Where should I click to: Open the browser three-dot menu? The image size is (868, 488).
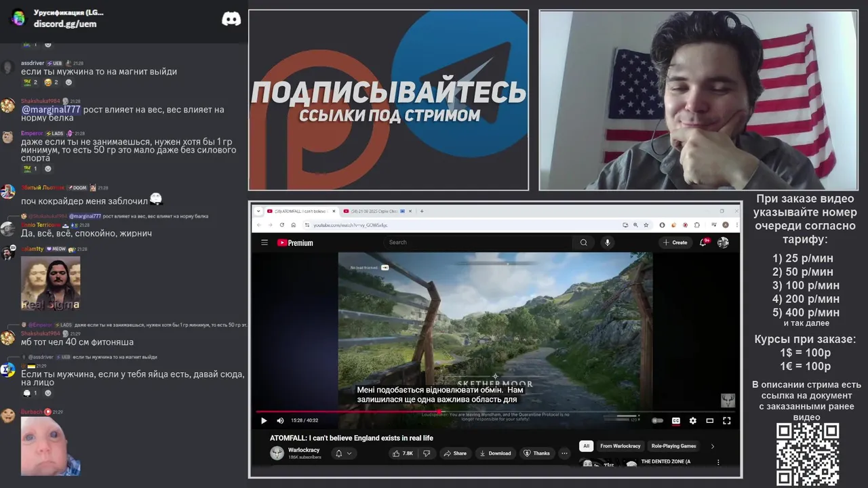tap(736, 225)
